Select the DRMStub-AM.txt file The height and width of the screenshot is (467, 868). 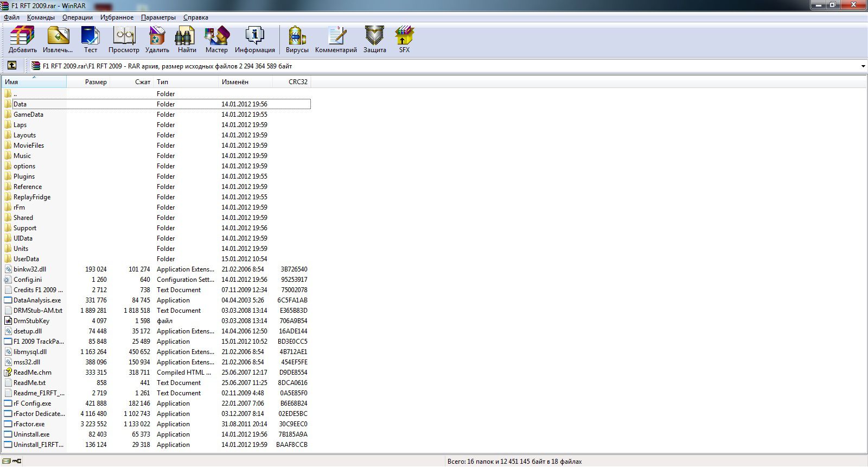pyautogui.click(x=38, y=311)
